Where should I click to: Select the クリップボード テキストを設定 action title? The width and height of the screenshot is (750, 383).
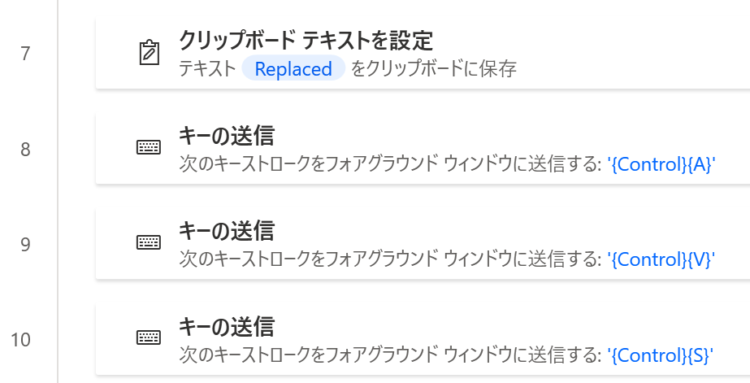pyautogui.click(x=306, y=40)
